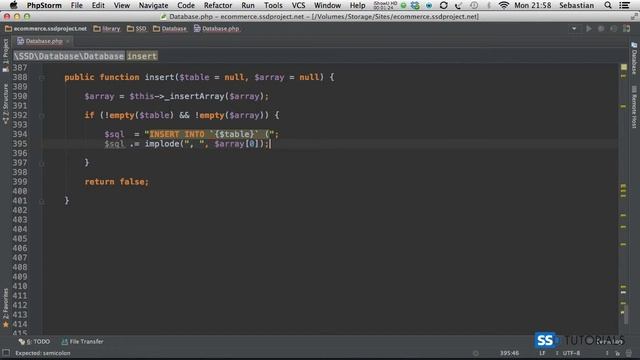Open the Tools menu

point(273,5)
